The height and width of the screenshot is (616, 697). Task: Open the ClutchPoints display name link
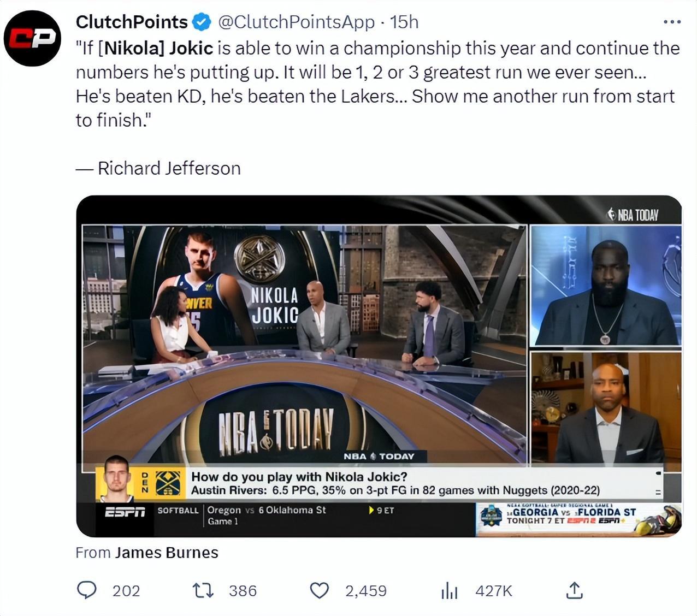(132, 22)
